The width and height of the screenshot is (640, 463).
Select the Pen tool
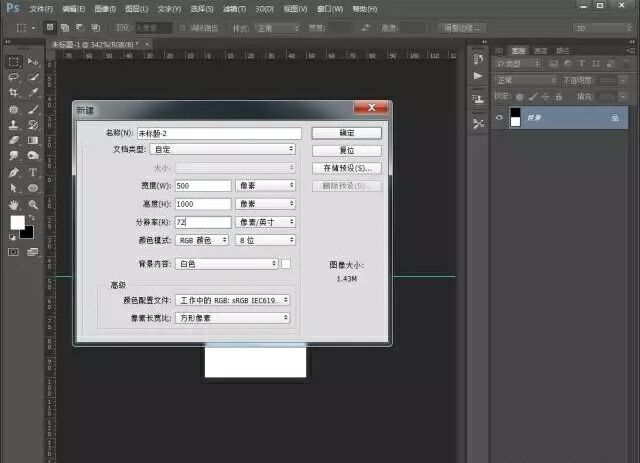pos(14,172)
